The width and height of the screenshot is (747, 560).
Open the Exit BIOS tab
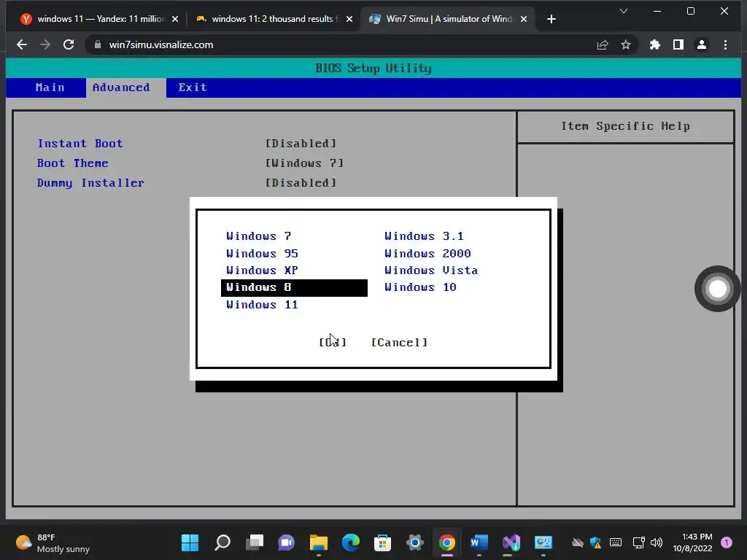pos(193,87)
